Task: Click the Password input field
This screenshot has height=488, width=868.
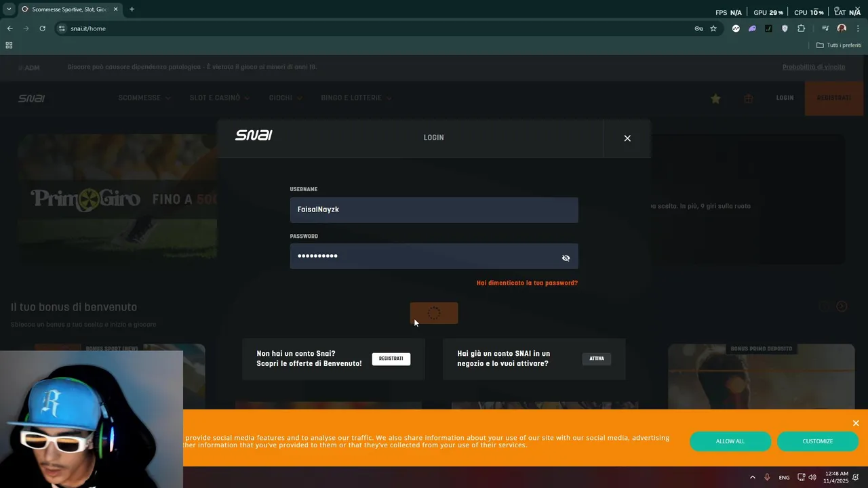Action: [x=434, y=256]
